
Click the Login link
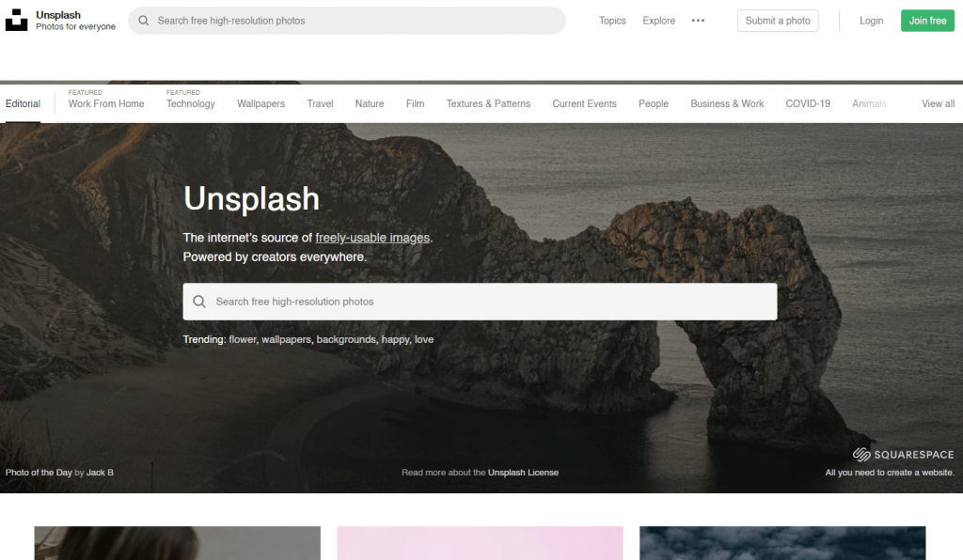point(871,21)
